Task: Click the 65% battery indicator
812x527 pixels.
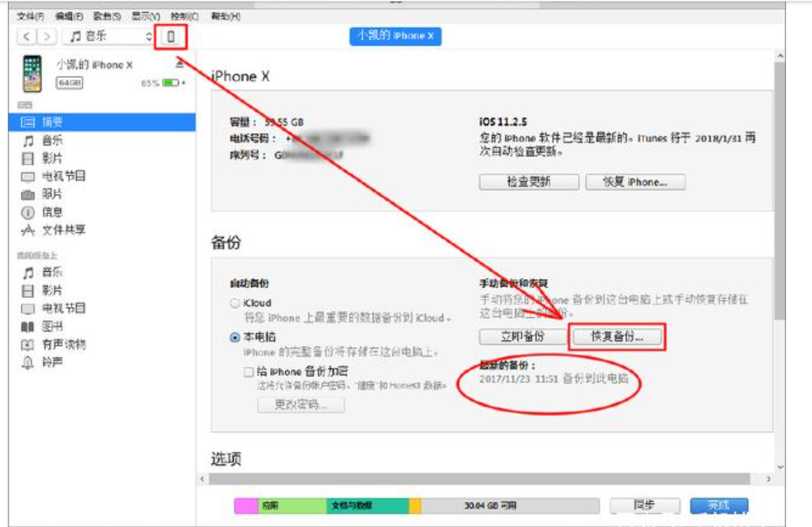Action: pos(163,84)
